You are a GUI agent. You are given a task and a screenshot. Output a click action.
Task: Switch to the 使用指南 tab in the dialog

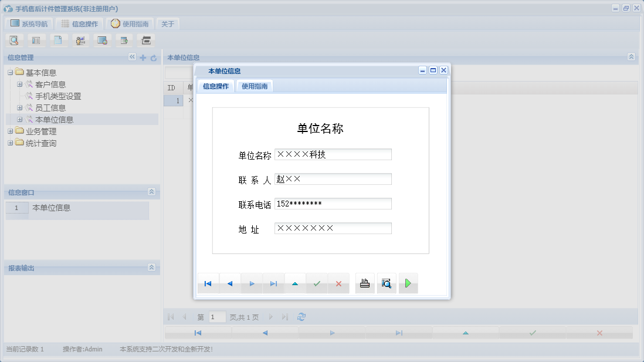pyautogui.click(x=253, y=85)
